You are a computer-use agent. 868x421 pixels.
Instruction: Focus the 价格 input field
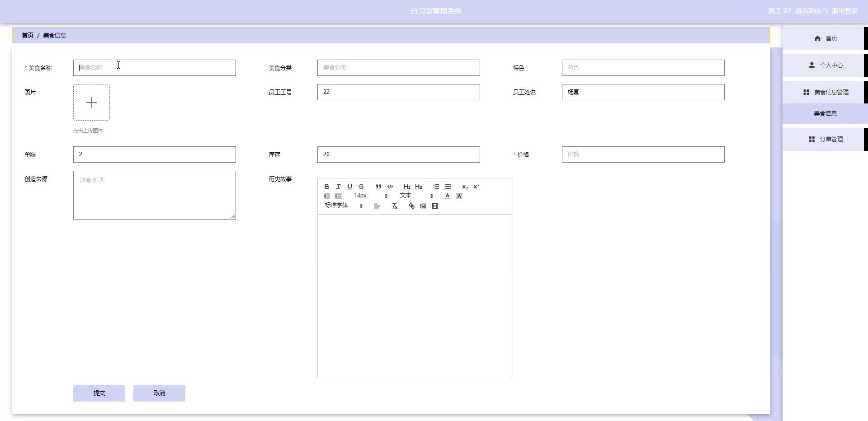643,154
